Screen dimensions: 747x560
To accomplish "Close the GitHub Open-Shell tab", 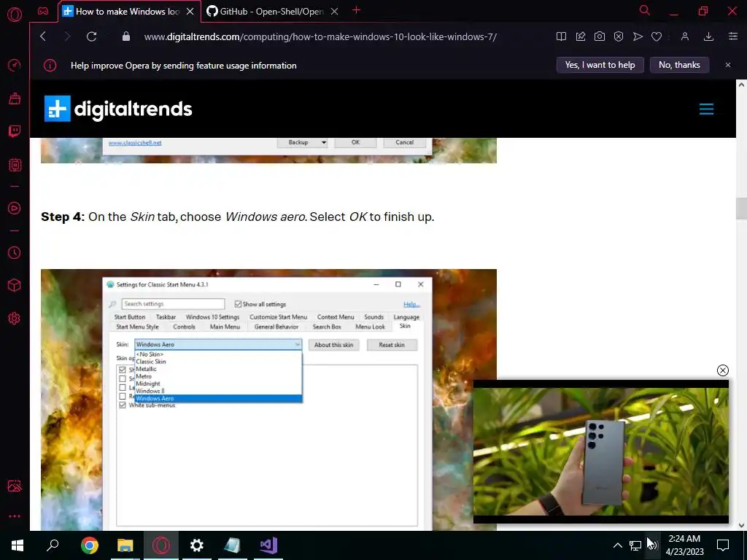I will pyautogui.click(x=334, y=12).
